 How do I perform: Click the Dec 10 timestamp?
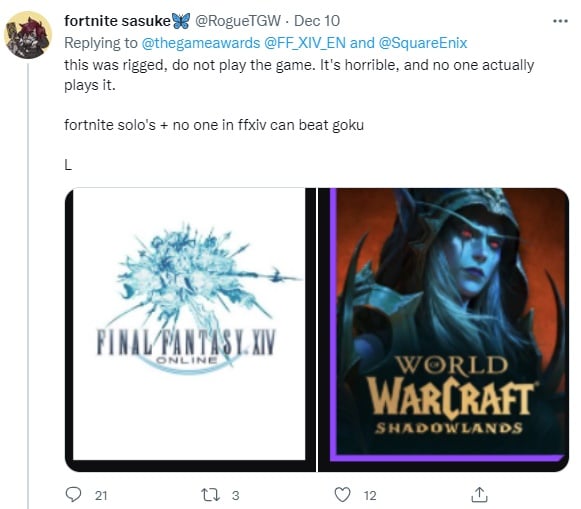[317, 21]
